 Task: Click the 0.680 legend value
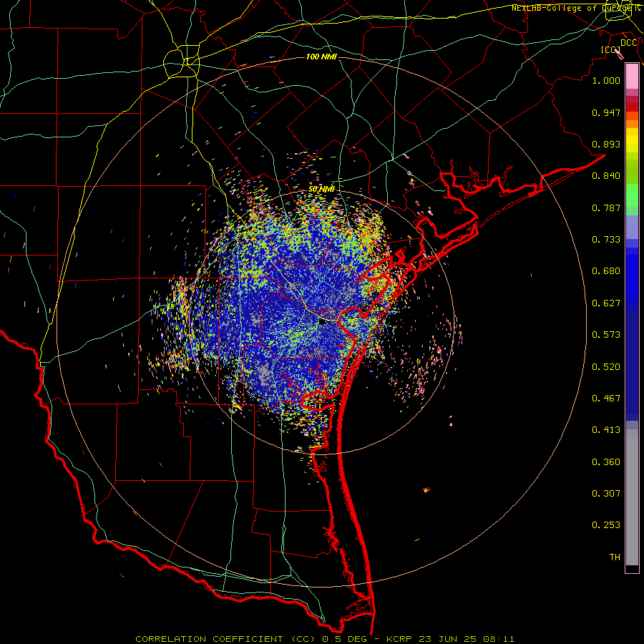606,271
